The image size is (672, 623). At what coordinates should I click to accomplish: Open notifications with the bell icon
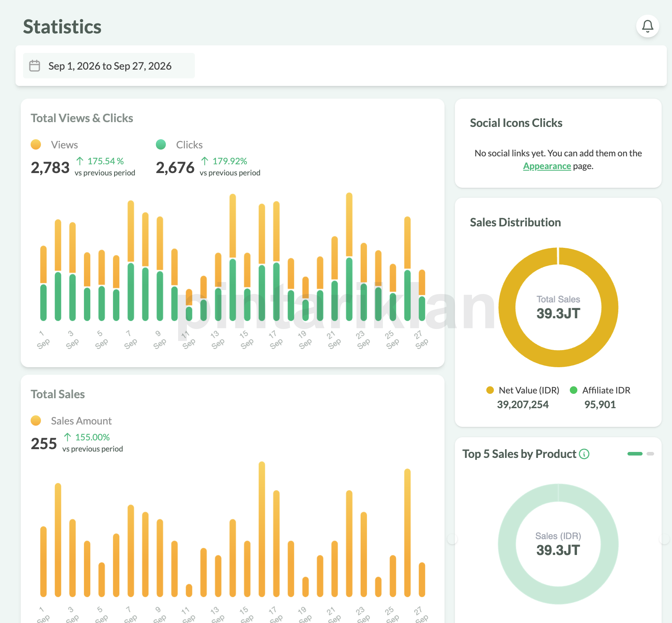pyautogui.click(x=648, y=26)
